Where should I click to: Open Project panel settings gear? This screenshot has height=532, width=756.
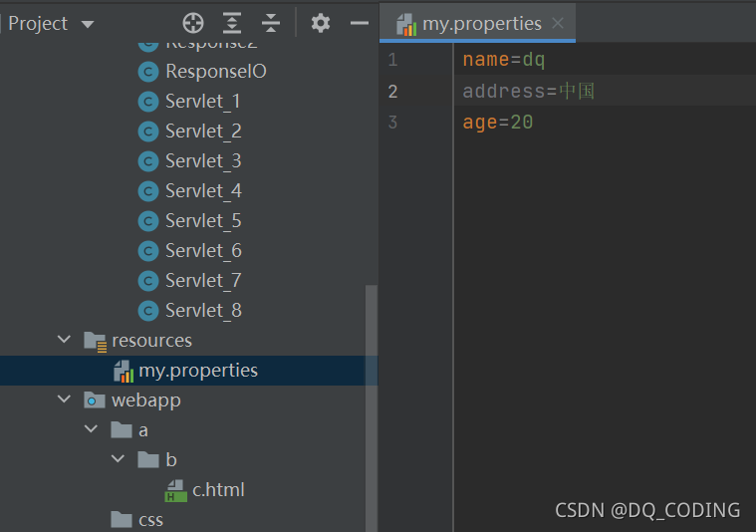tap(321, 23)
